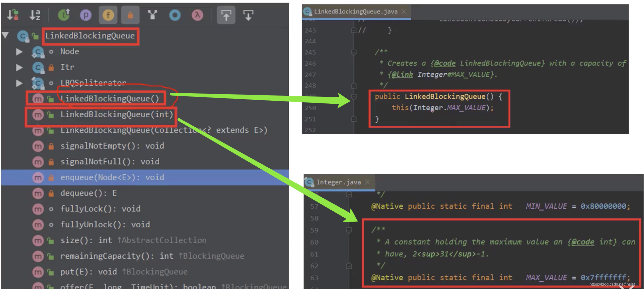Click autoscroll from source icon

point(248,15)
